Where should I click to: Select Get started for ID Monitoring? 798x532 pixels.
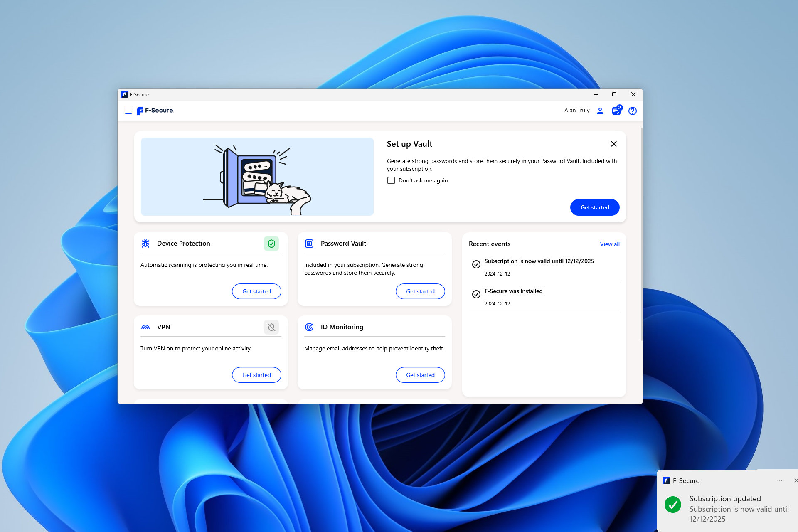pos(420,374)
